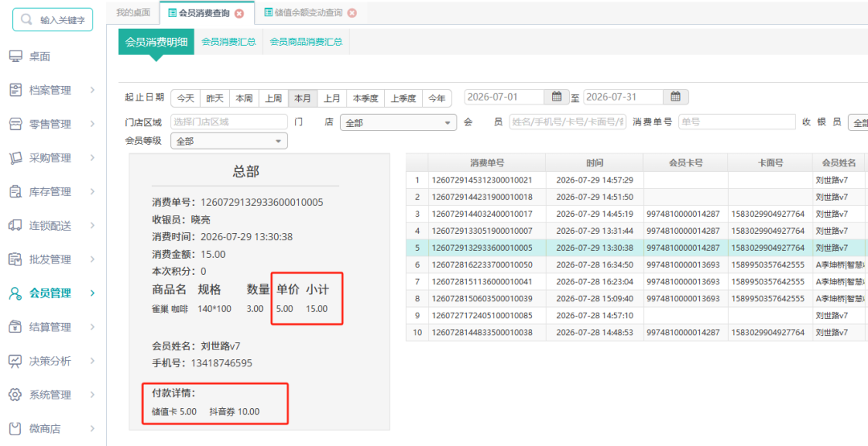Expand the 库存管理 menu chevron
Image resolution: width=868 pixels, height=446 pixels.
pyautogui.click(x=92, y=191)
